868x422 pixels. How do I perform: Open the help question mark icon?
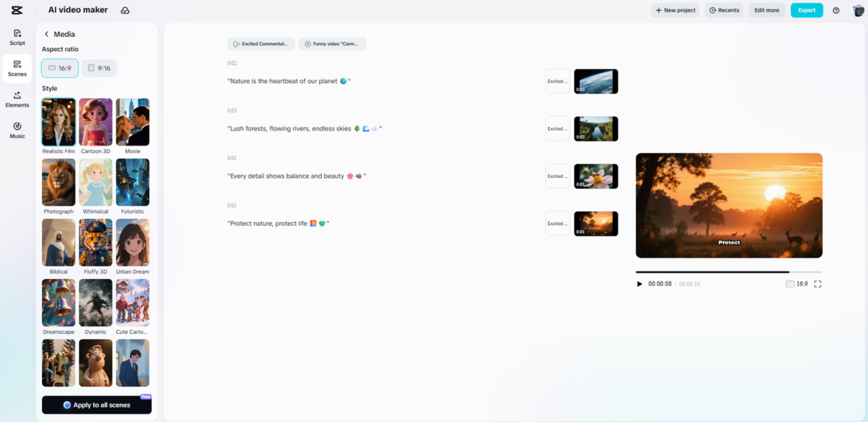point(836,11)
